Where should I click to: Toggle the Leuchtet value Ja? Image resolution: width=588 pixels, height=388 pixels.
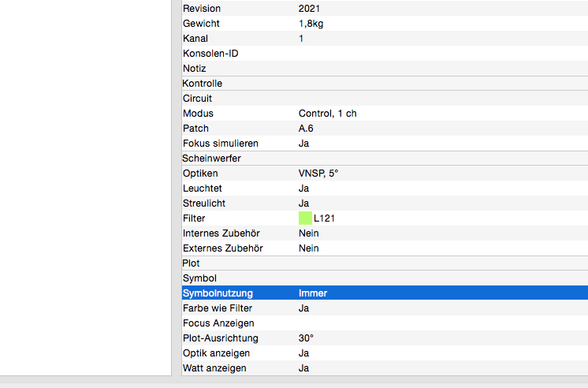303,188
